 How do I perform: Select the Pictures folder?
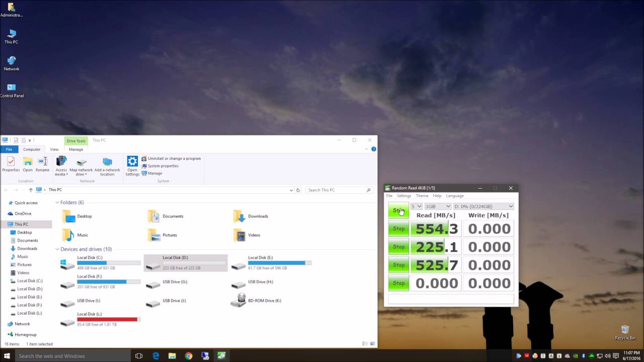(162, 235)
